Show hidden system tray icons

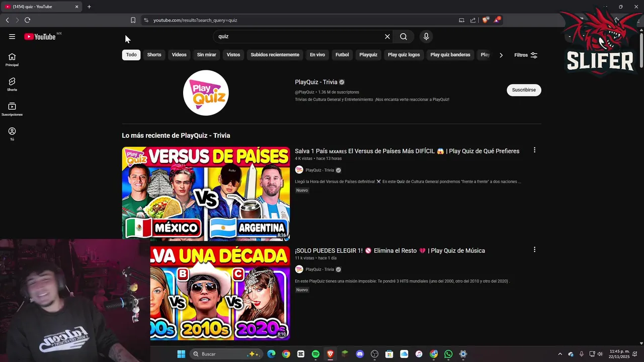tap(560, 354)
